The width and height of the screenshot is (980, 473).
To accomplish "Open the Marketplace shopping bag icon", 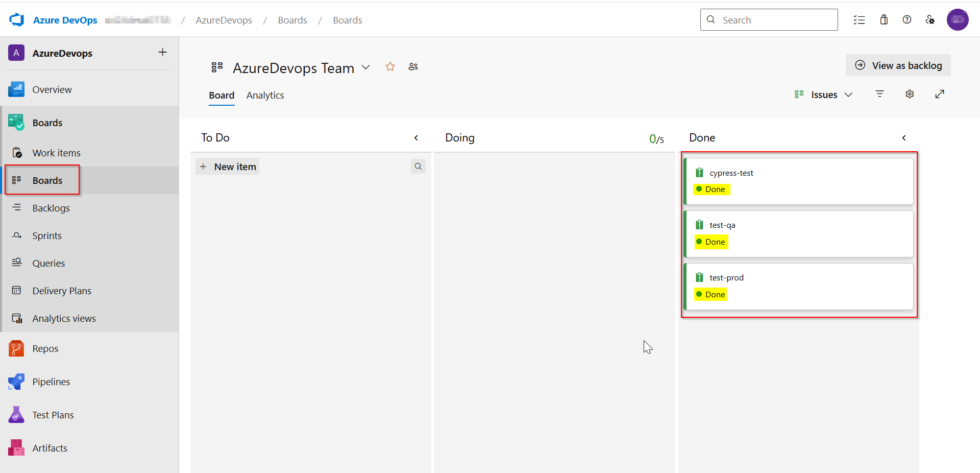I will click(x=884, y=20).
